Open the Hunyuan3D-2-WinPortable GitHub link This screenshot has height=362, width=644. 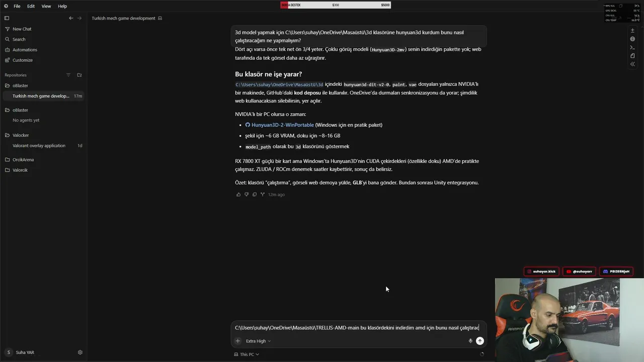(x=280, y=125)
